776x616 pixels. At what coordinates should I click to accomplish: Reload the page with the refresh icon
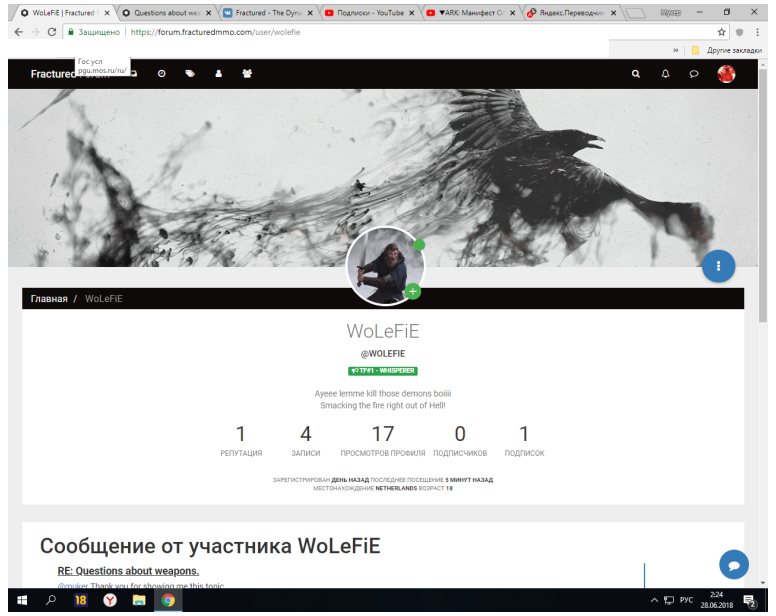pos(51,32)
